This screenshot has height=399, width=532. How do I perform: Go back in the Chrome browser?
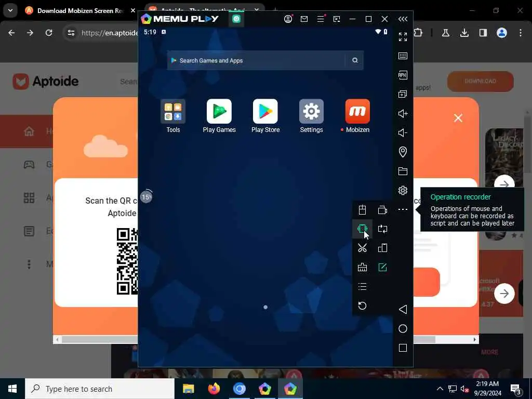[x=11, y=33]
